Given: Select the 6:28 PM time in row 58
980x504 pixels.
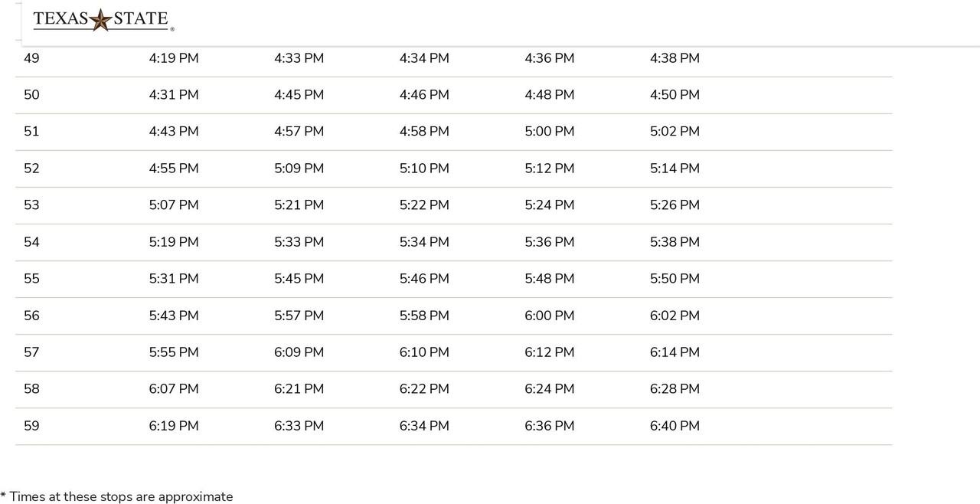Looking at the screenshot, I should pyautogui.click(x=675, y=389).
